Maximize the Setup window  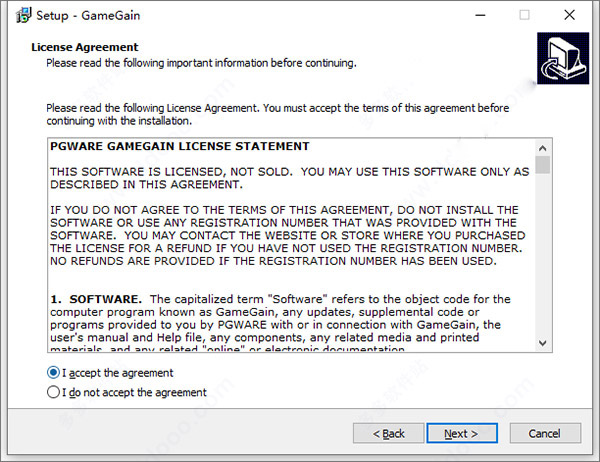524,16
